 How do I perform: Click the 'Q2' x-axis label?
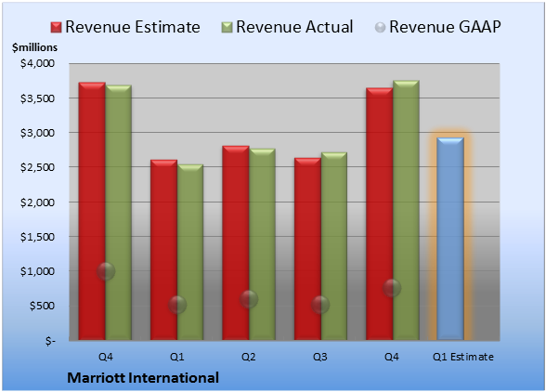[249, 357]
